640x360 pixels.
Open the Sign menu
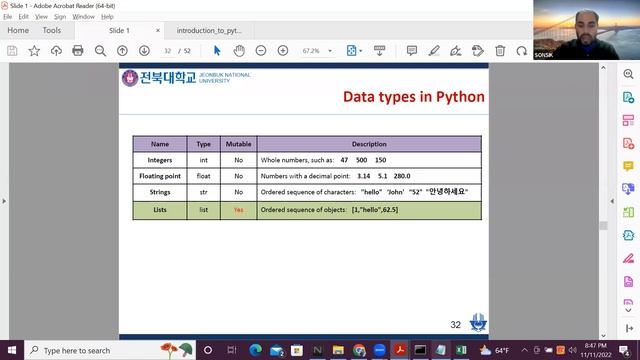tap(60, 17)
